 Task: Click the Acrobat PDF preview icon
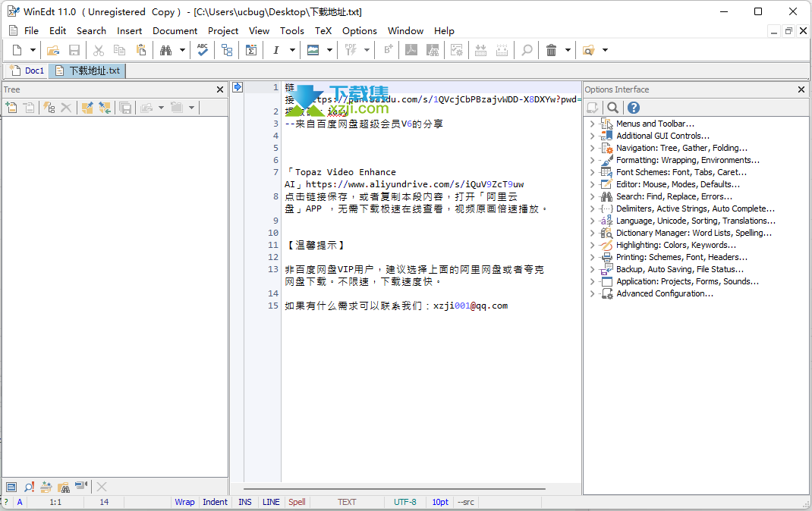coord(411,50)
